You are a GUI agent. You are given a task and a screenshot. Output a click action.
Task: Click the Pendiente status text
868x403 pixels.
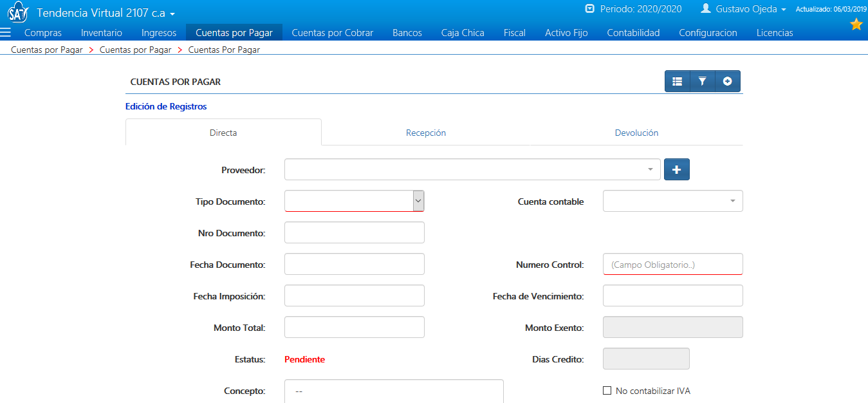tap(304, 359)
